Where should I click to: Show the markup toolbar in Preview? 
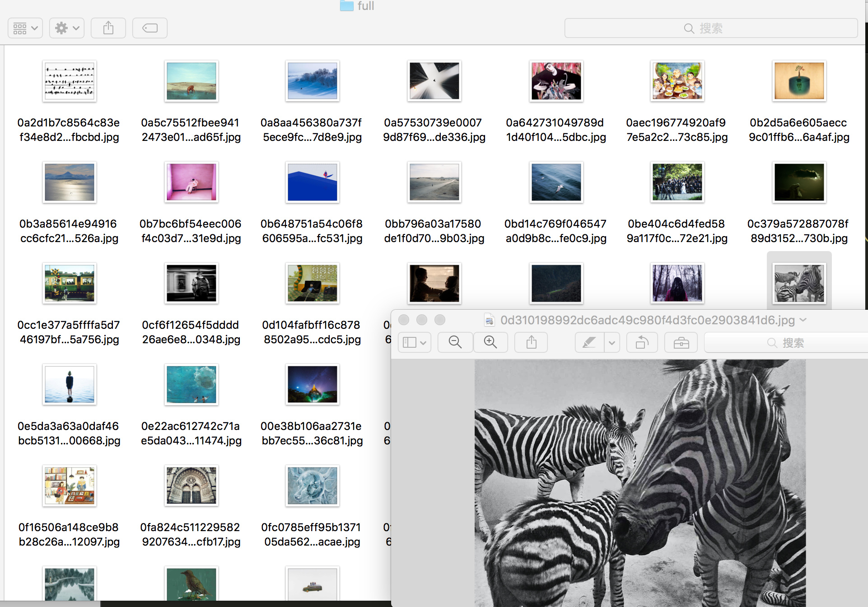tap(681, 342)
